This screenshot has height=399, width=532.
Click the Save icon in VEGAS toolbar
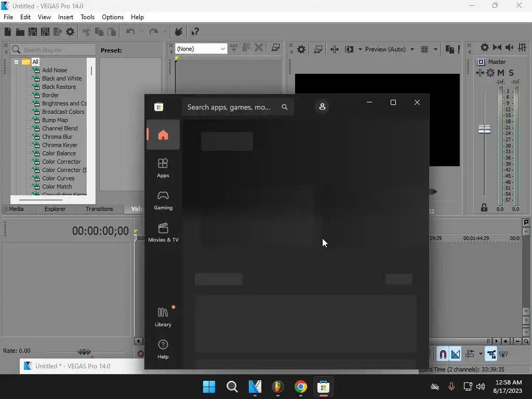point(33,32)
